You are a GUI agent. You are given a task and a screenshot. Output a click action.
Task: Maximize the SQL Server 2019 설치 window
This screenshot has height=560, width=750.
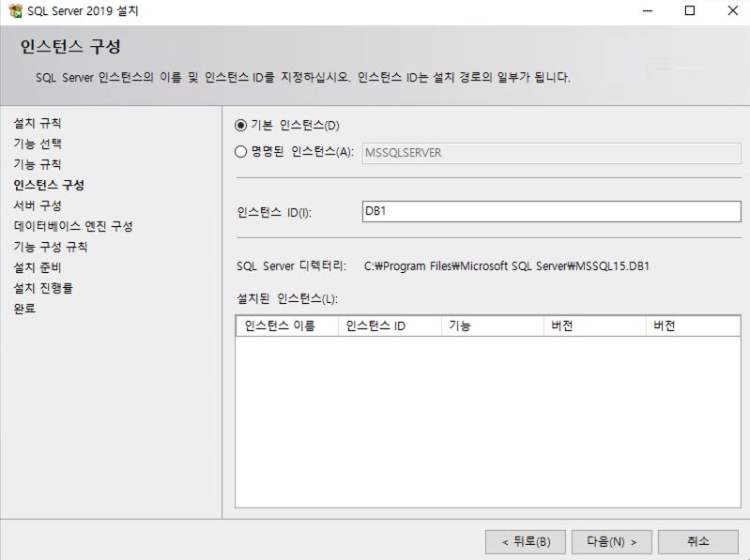pyautogui.click(x=690, y=10)
